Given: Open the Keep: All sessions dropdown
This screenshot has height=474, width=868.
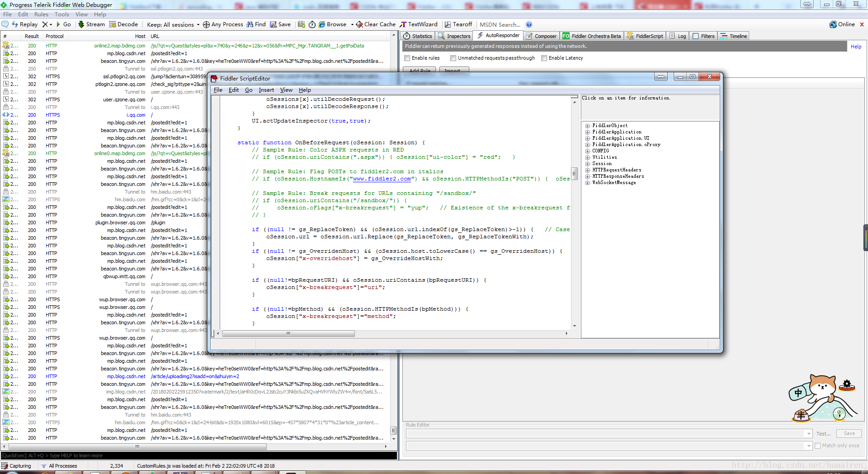Looking at the screenshot, I should 173,24.
